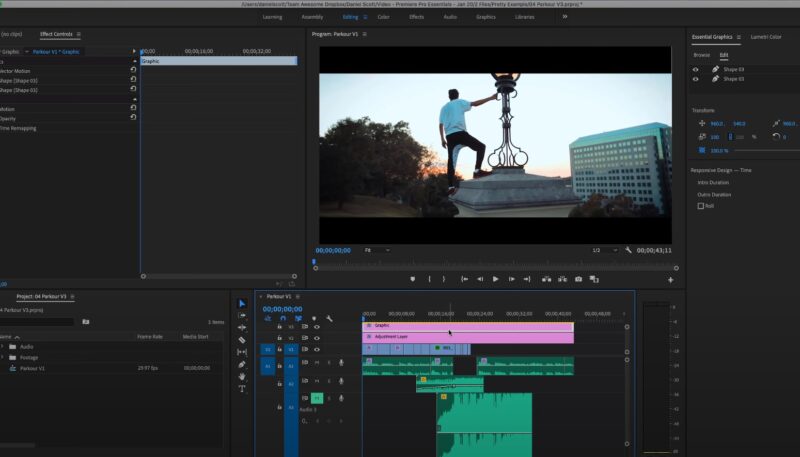Select the Track Select Forward tool
800x457 pixels.
pyautogui.click(x=242, y=316)
